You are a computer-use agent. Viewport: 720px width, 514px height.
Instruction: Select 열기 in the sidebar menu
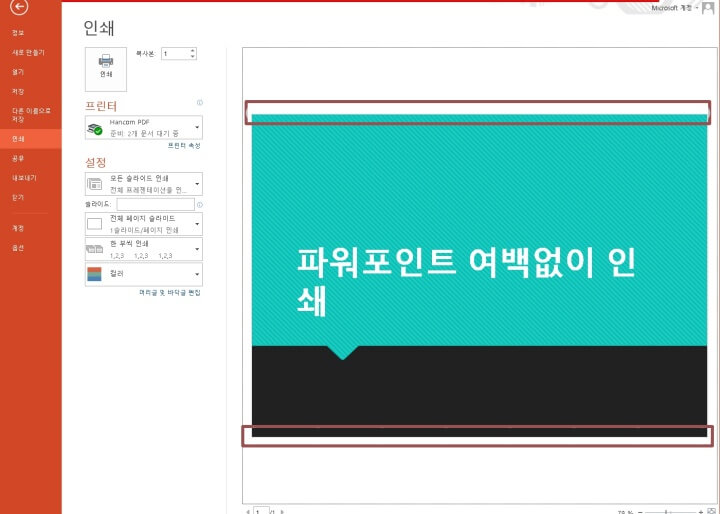(x=18, y=72)
